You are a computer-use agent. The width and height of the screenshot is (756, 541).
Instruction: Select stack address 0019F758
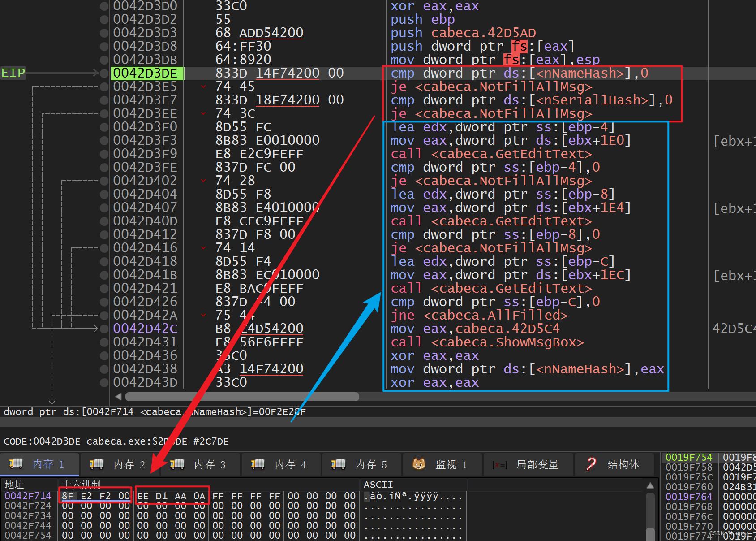(689, 467)
